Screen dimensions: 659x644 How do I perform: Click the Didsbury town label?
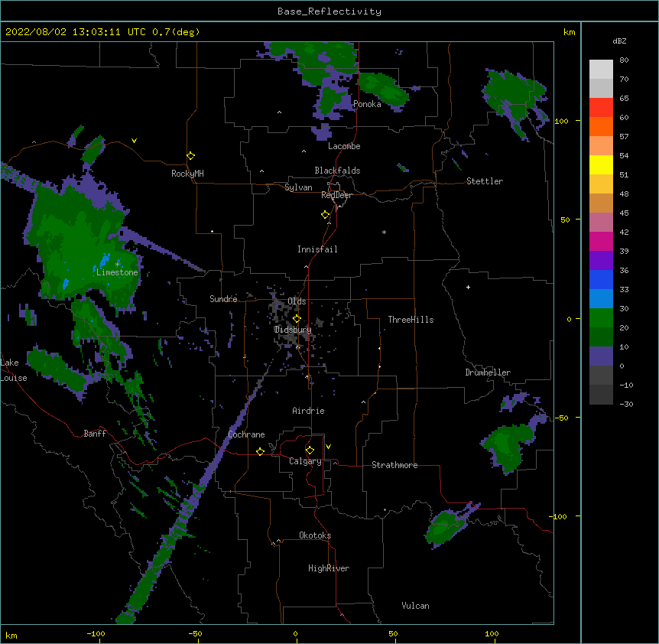(293, 330)
